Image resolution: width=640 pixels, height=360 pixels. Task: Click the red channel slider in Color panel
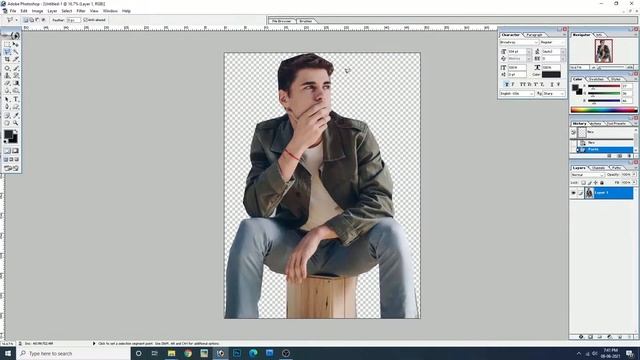point(604,86)
